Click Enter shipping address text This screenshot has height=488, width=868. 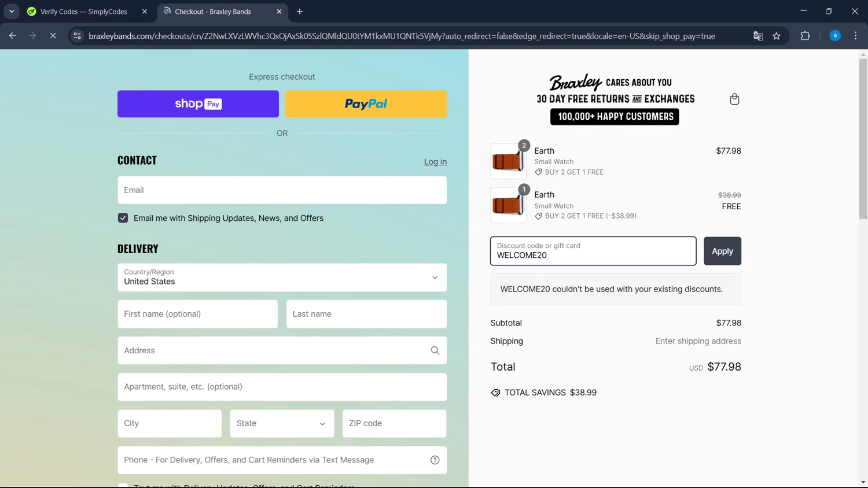click(698, 341)
